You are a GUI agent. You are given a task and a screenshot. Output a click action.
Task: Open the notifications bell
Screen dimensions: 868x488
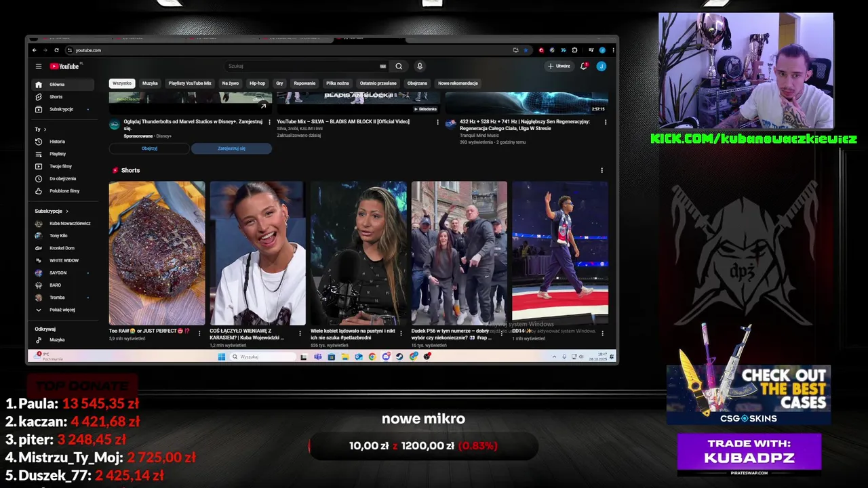[x=584, y=66]
